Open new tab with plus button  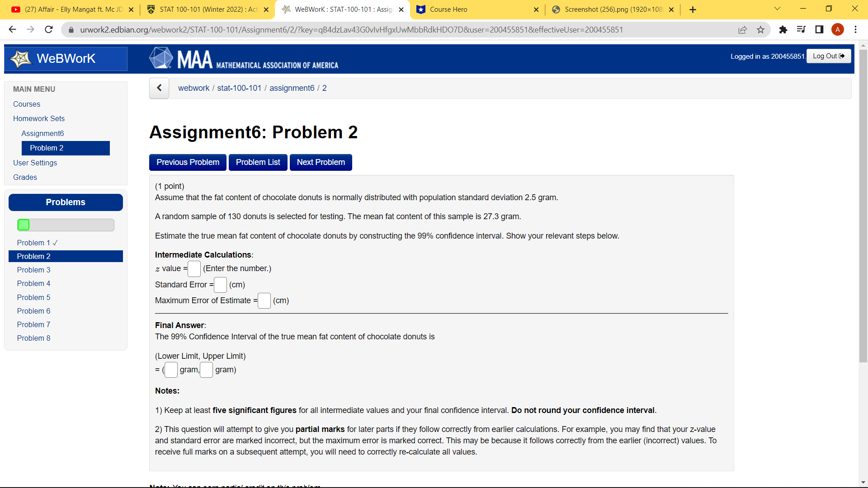[693, 9]
